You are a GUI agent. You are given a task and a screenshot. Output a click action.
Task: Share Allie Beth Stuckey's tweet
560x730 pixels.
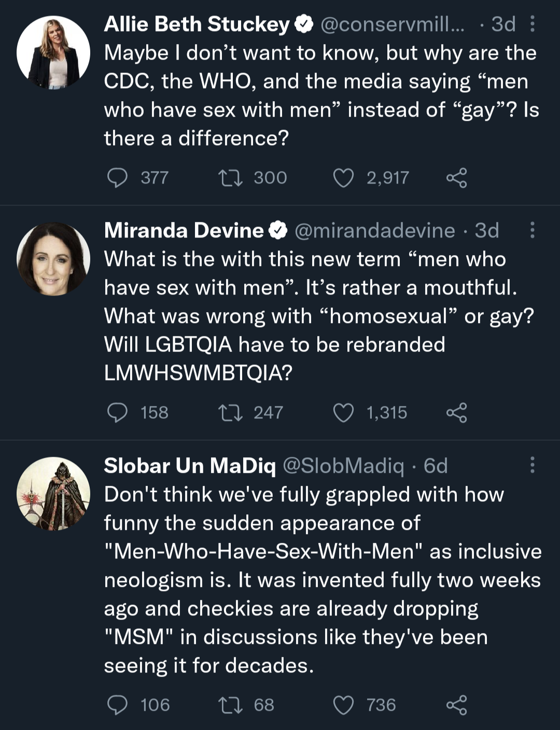(456, 178)
